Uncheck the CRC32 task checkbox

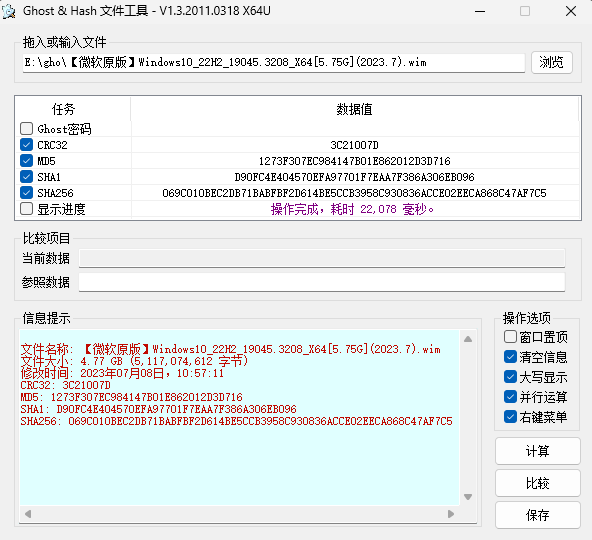26,145
